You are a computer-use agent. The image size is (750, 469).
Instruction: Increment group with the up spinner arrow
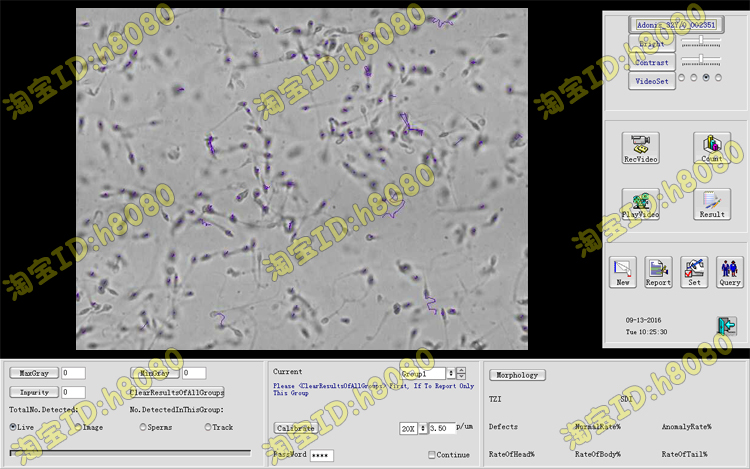(461, 370)
